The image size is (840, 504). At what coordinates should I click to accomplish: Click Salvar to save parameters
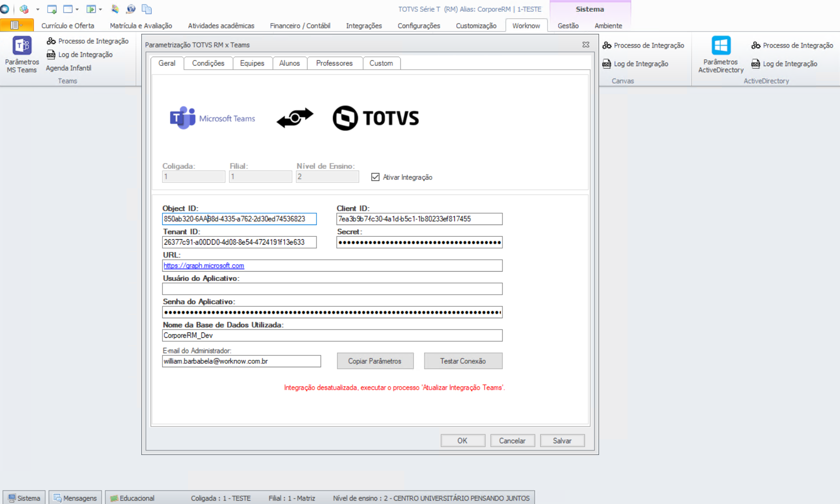tap(562, 441)
